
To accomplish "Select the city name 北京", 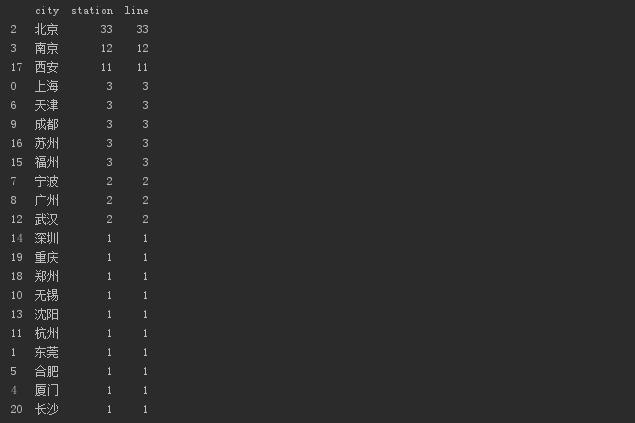I will click(47, 29).
